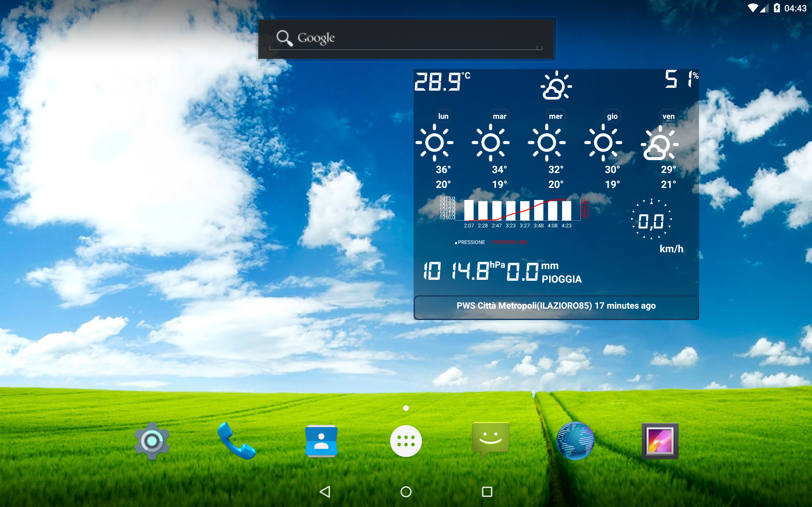
Task: Tap the wind speed compass dial
Action: tap(651, 220)
